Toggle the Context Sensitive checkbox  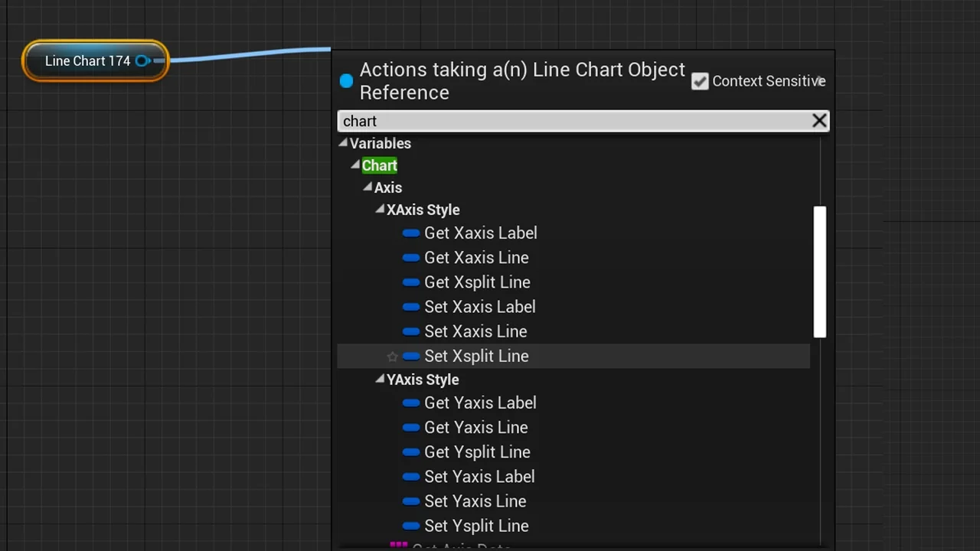[x=700, y=81]
